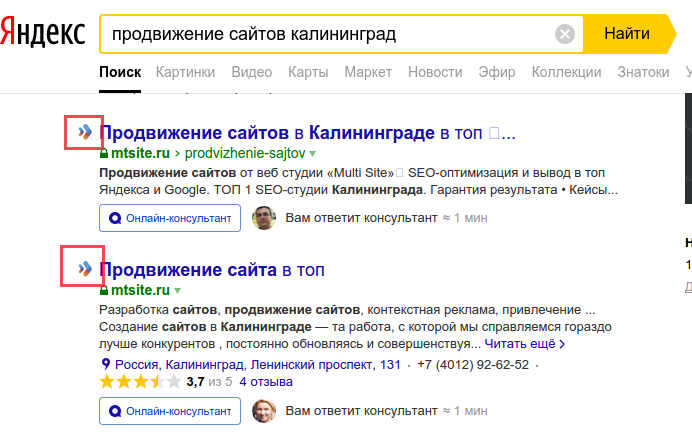Open 'Продвижение сайта в топ' result title
692x445 pixels.
[x=212, y=269]
